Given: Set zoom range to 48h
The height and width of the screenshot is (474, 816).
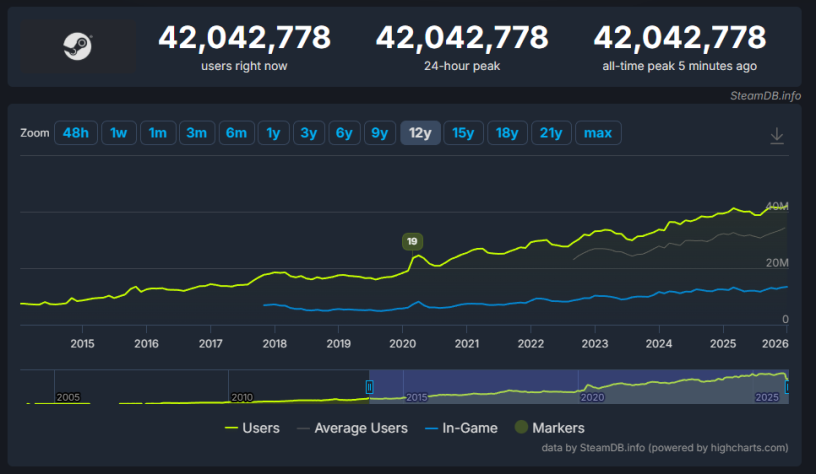Looking at the screenshot, I should [x=76, y=133].
